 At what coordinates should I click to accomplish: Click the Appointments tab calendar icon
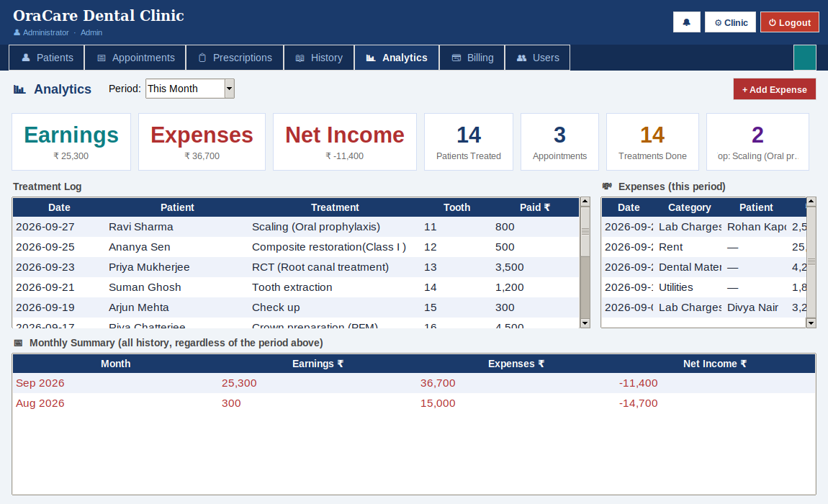[x=102, y=58]
